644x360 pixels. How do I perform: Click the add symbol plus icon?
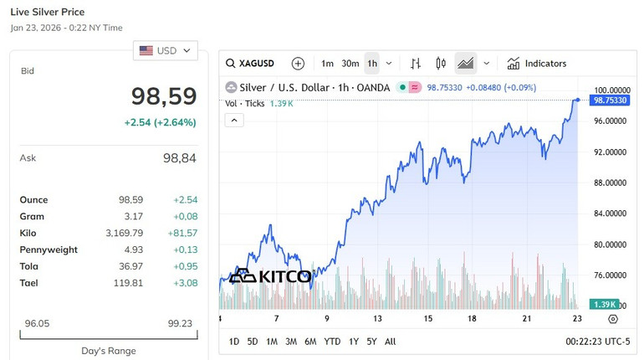pyautogui.click(x=298, y=64)
